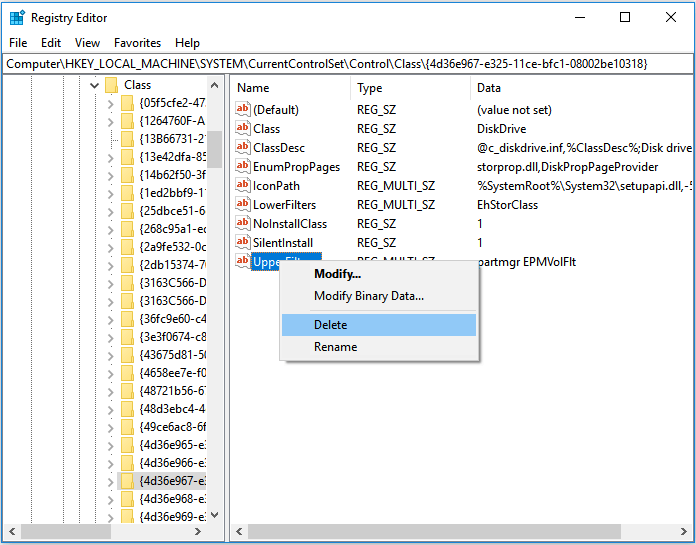Collapse the Class tree node
696x545 pixels.
(94, 85)
